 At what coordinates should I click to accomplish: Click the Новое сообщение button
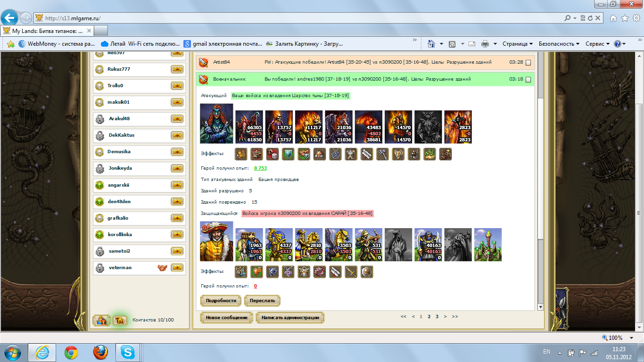[227, 318]
